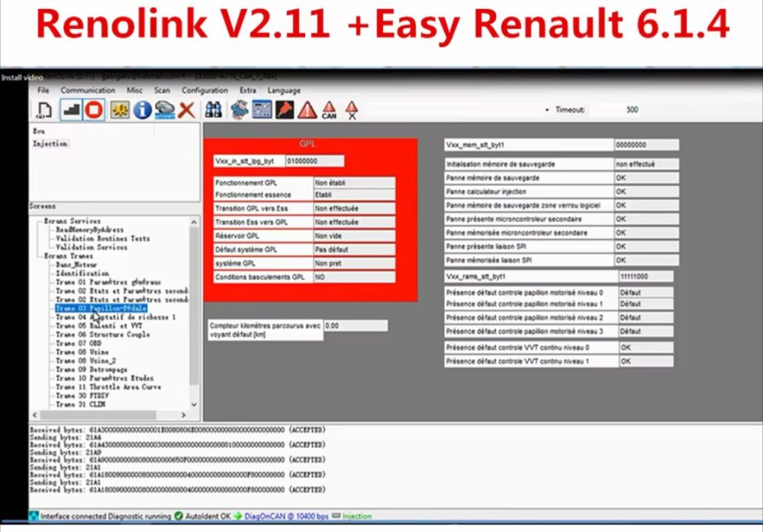This screenshot has height=532, width=763.
Task: Click the stairs-shaped toolbar icon
Action: [72, 110]
